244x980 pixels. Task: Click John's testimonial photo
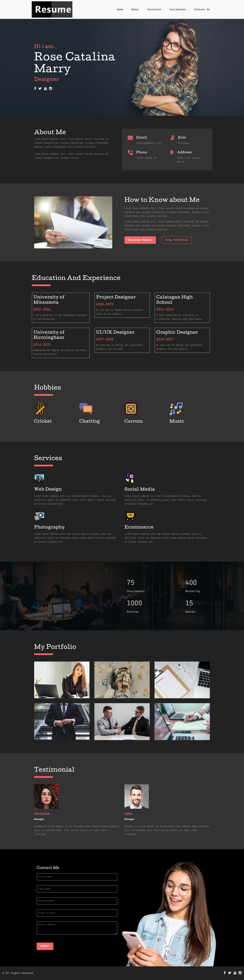[137, 797]
